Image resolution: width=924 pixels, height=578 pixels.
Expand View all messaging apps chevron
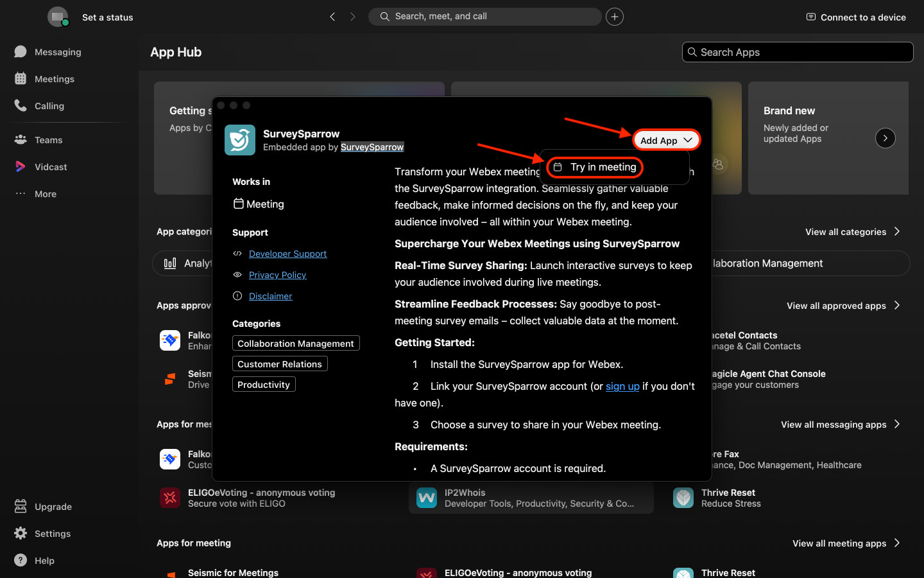pyautogui.click(x=897, y=425)
